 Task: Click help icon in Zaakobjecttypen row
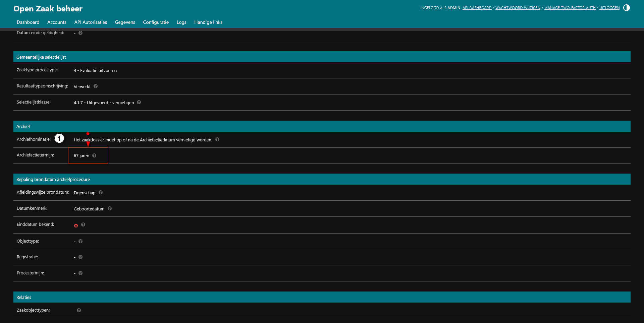tap(79, 311)
